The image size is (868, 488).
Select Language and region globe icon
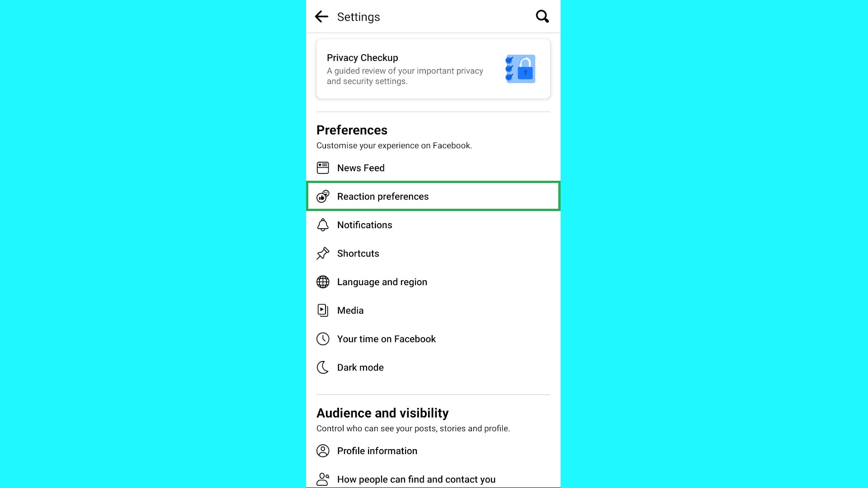coord(323,282)
